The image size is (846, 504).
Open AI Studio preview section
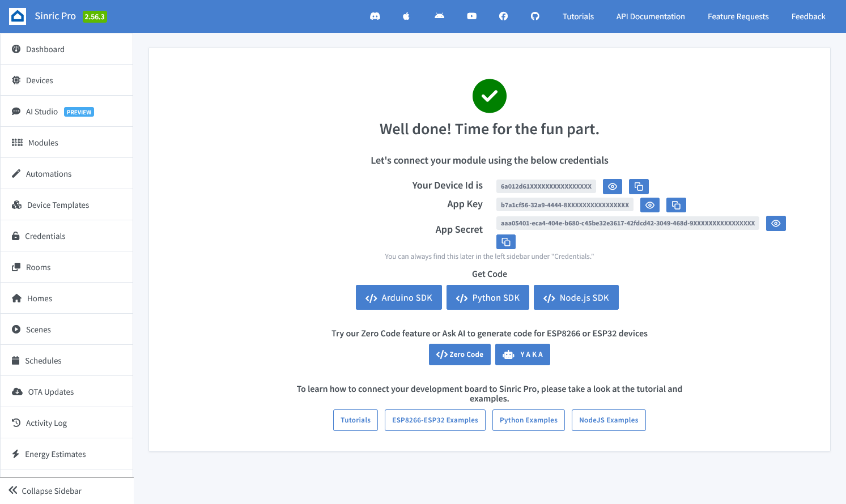click(x=67, y=112)
